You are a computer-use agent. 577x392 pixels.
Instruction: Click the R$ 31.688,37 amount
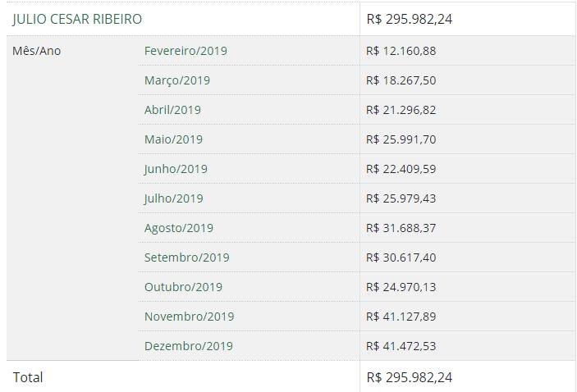tap(401, 228)
